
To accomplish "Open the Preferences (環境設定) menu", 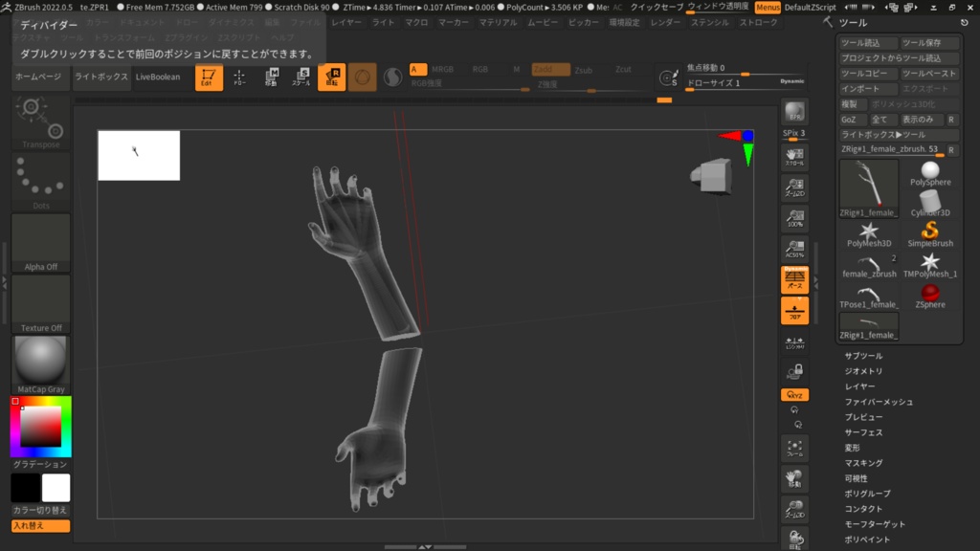I will tap(624, 23).
